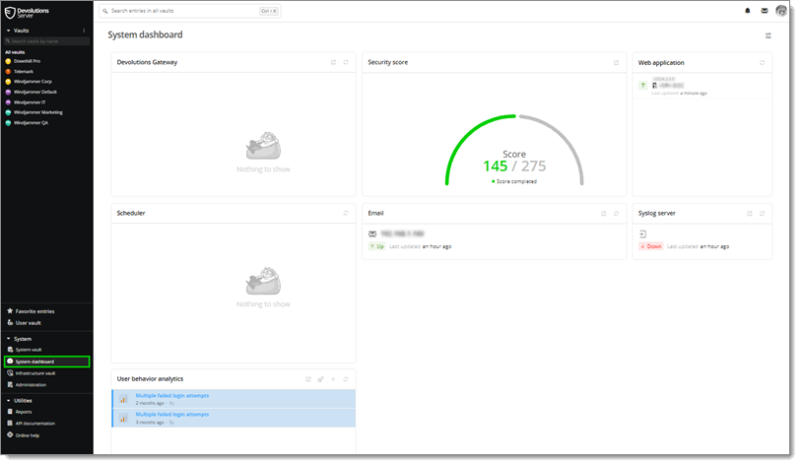Click the Email envelope server icon

tap(372, 234)
